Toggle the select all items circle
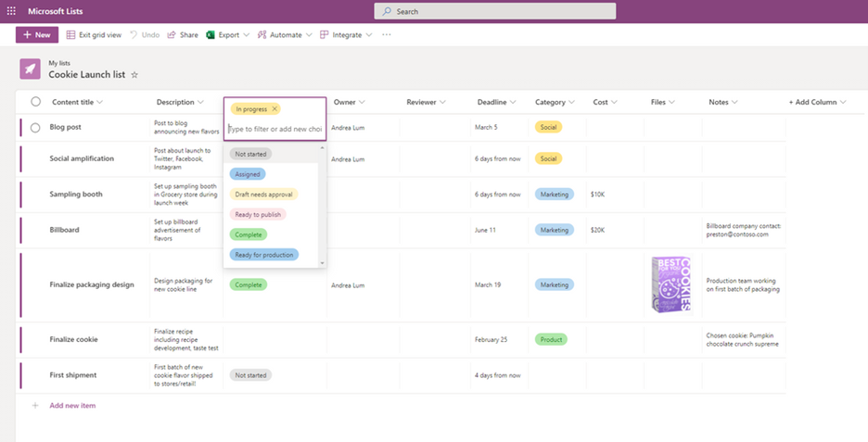This screenshot has height=442, width=868. coord(35,102)
